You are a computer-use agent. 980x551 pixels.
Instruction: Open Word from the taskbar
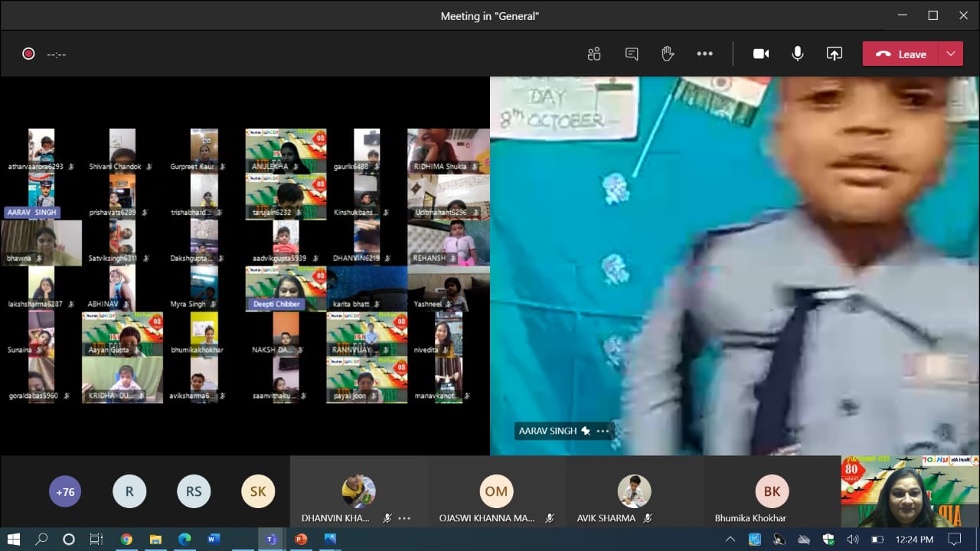pos(214,540)
